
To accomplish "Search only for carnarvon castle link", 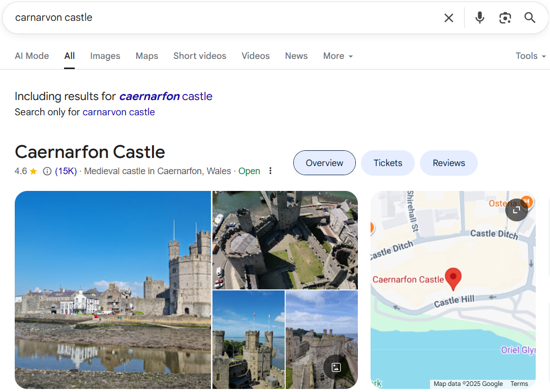I will pos(118,112).
